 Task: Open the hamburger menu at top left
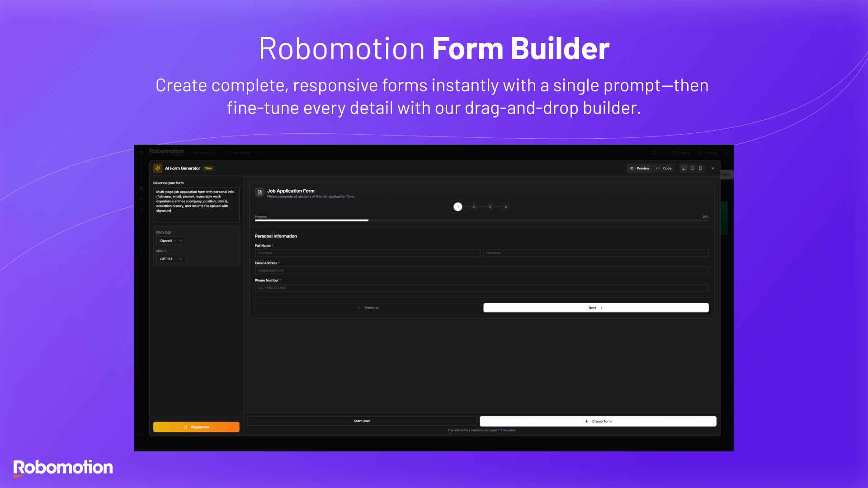point(141,152)
